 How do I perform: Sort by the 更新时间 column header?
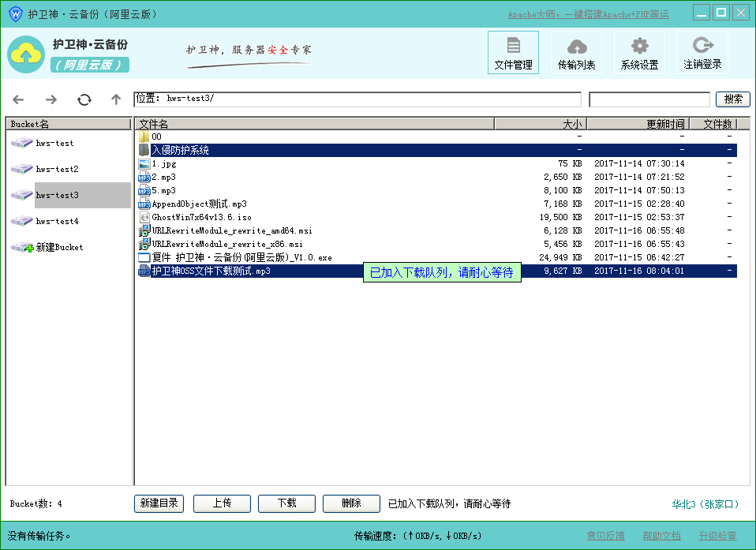pyautogui.click(x=638, y=124)
